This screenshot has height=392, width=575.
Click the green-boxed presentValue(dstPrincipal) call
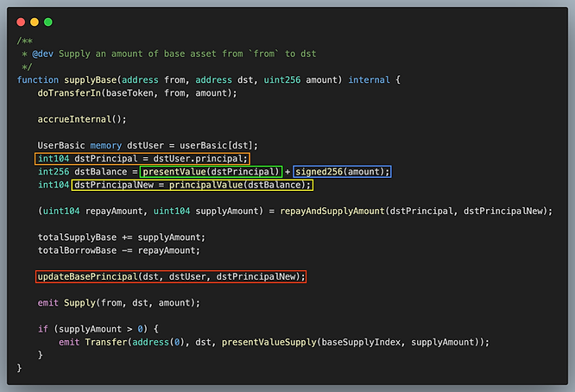[x=212, y=172]
